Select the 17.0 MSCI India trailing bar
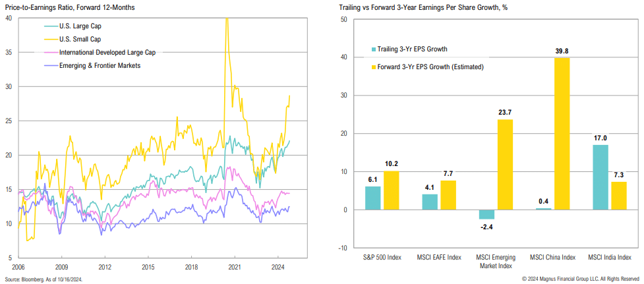The image size is (644, 284). (x=602, y=177)
